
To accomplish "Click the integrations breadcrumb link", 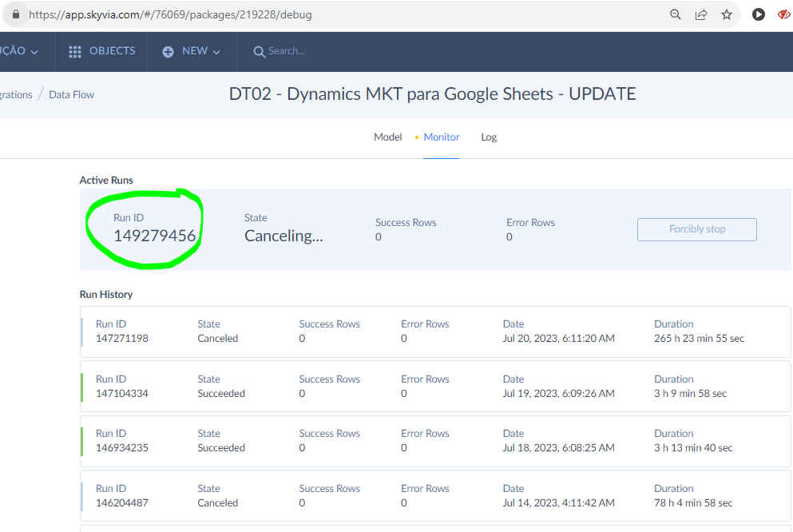I will point(16,94).
